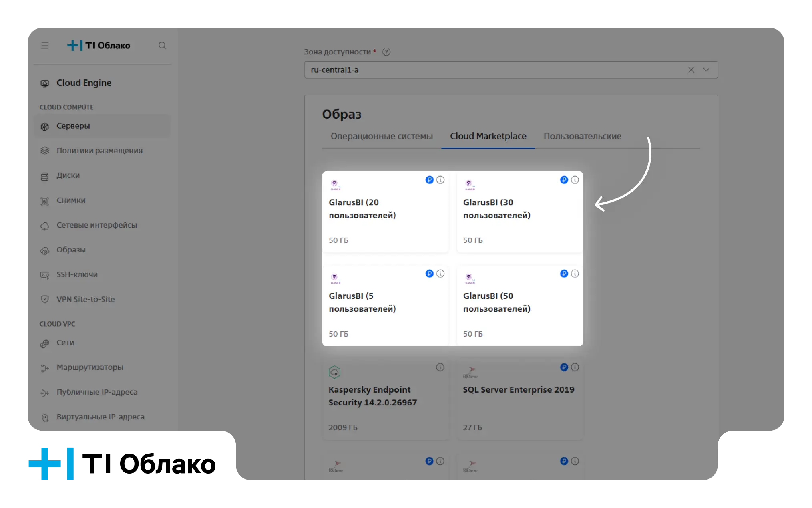This screenshot has width=812, height=508.
Task: Switch to Пользовательские tab
Action: click(583, 137)
